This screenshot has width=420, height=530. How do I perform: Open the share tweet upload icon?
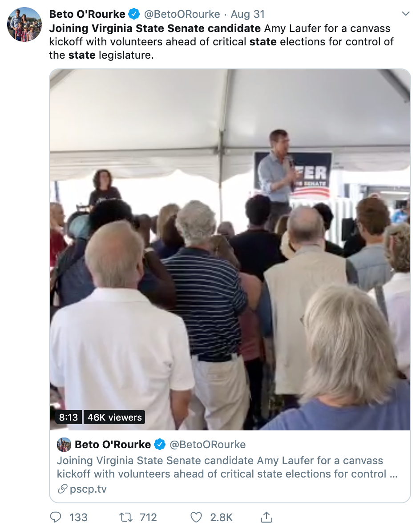[267, 517]
